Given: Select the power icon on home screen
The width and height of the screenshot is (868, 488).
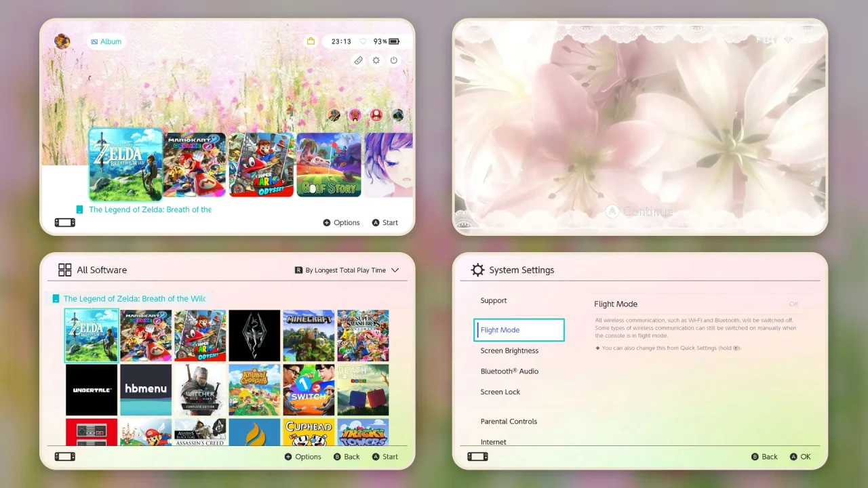Looking at the screenshot, I should (x=394, y=60).
